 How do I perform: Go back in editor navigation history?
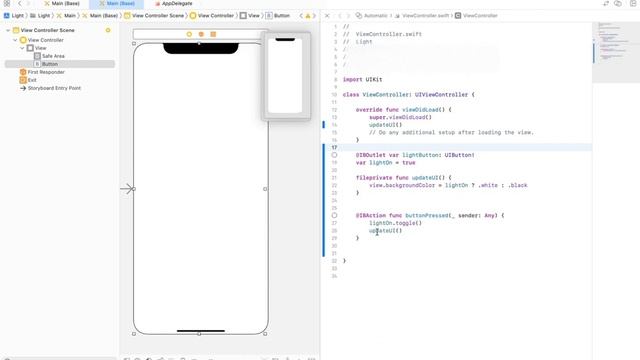(19, 3)
